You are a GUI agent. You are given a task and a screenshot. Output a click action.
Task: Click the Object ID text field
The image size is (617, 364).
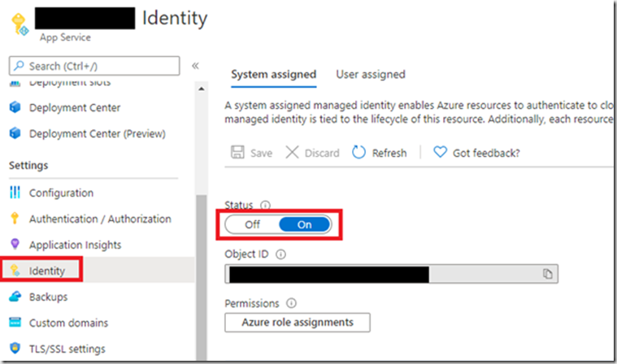391,274
